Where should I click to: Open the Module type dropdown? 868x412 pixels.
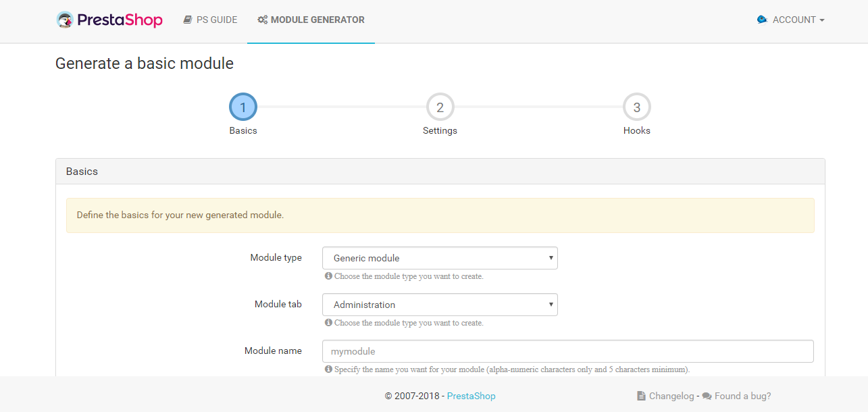click(x=440, y=258)
